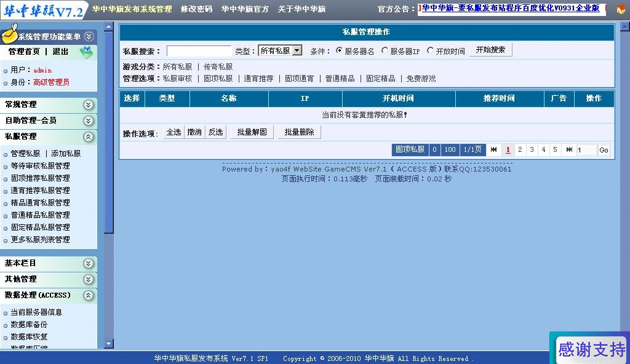Open 固顶通宵 management option

[300, 78]
